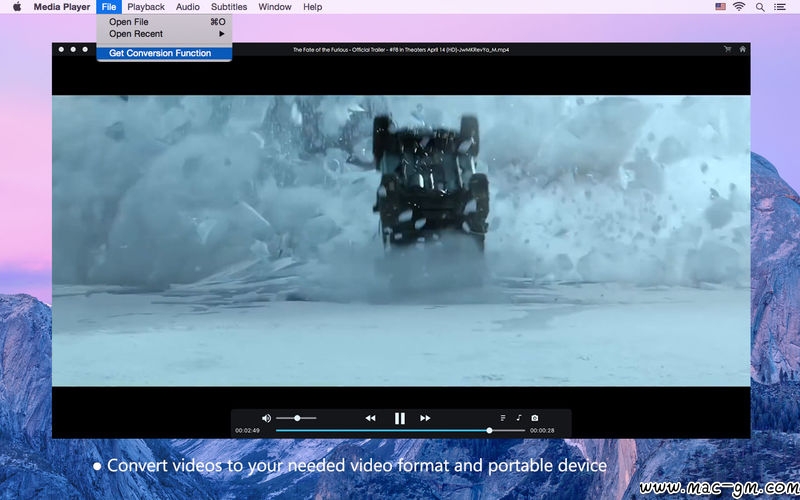The image size is (800, 500).
Task: Open the Apple menu
Action: [17, 7]
